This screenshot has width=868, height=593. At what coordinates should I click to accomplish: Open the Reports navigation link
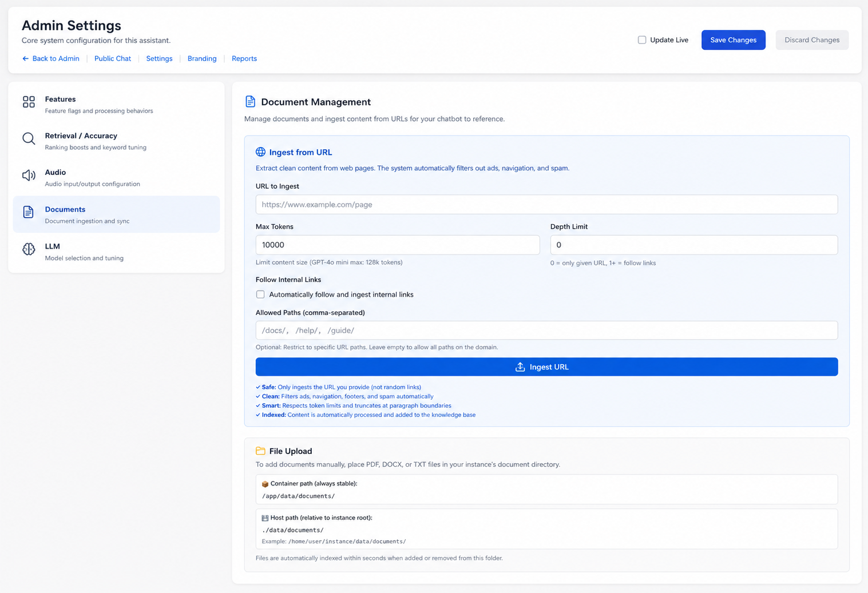(x=244, y=58)
